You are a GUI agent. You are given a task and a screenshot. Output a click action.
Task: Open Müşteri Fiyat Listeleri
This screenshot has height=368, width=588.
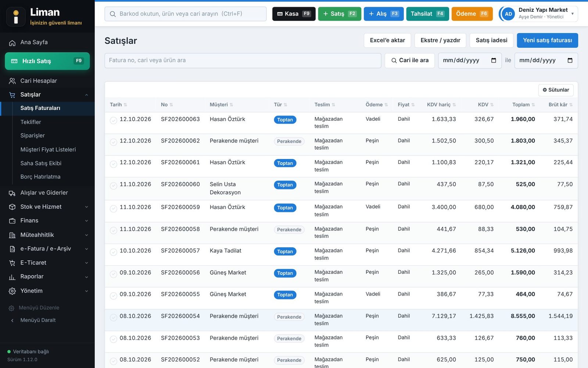(x=48, y=149)
